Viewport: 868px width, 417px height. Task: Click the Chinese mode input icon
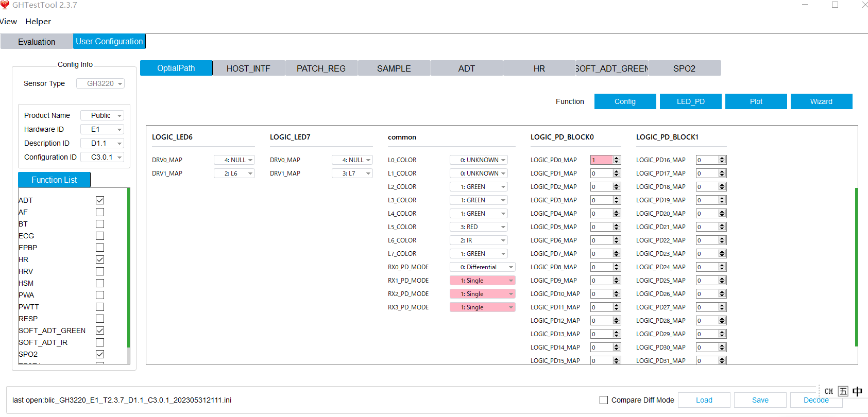[x=857, y=391]
